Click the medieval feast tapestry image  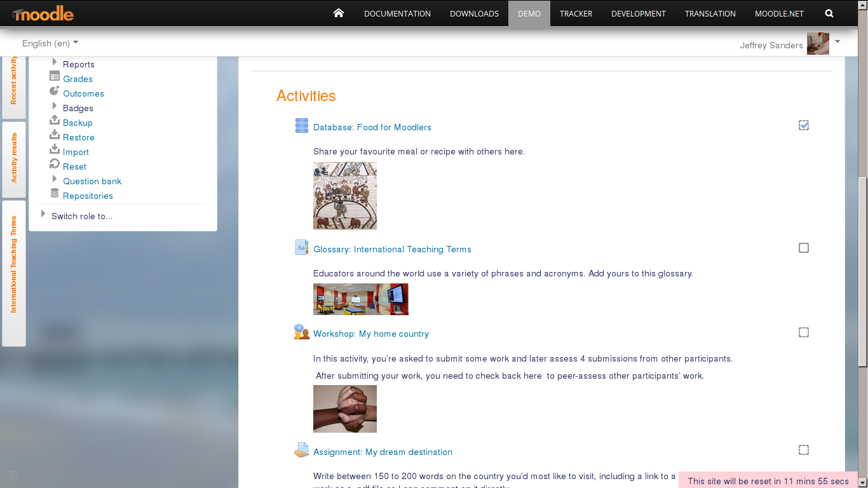(345, 196)
